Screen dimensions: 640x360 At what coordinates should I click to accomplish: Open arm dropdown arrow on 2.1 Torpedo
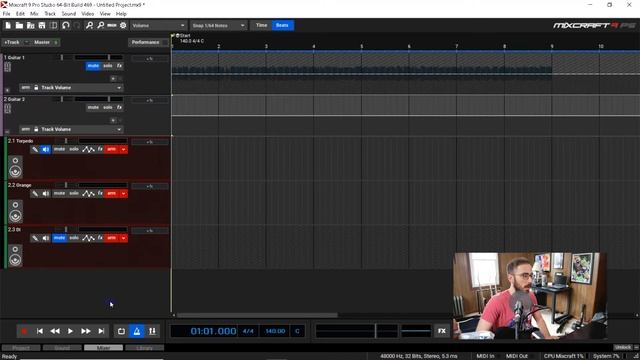[x=123, y=149]
